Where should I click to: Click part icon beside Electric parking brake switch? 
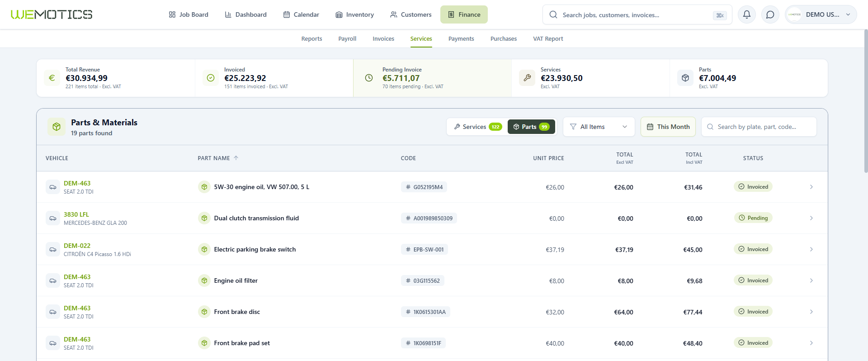click(204, 249)
